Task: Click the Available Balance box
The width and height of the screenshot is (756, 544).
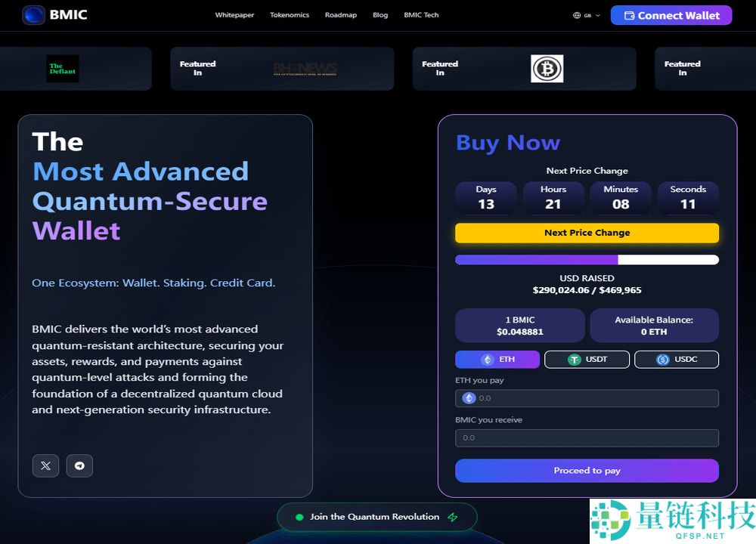Action: (x=654, y=326)
